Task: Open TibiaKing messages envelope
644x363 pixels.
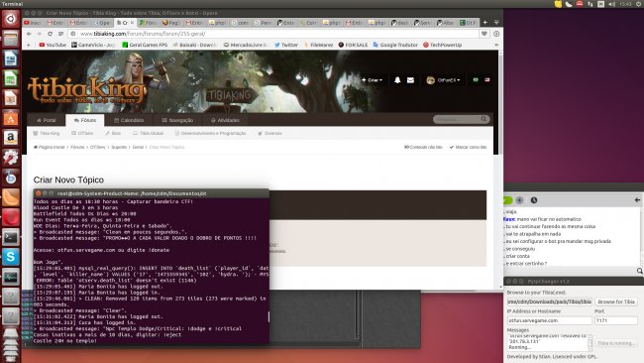Action: [x=410, y=80]
